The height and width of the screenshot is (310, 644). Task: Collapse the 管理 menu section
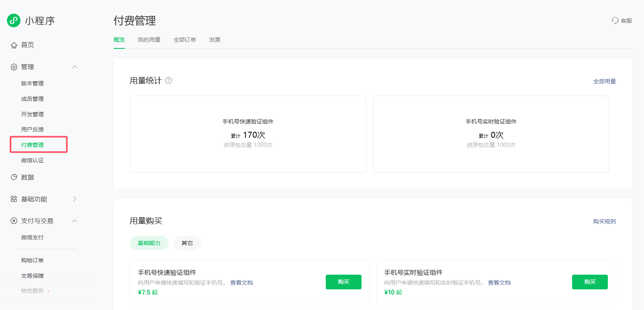(75, 67)
